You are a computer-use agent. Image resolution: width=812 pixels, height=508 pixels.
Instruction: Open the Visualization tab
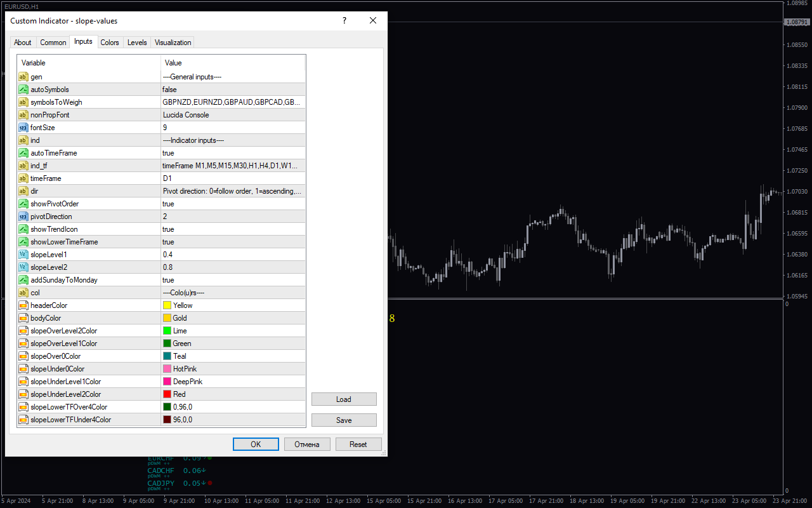coord(173,43)
